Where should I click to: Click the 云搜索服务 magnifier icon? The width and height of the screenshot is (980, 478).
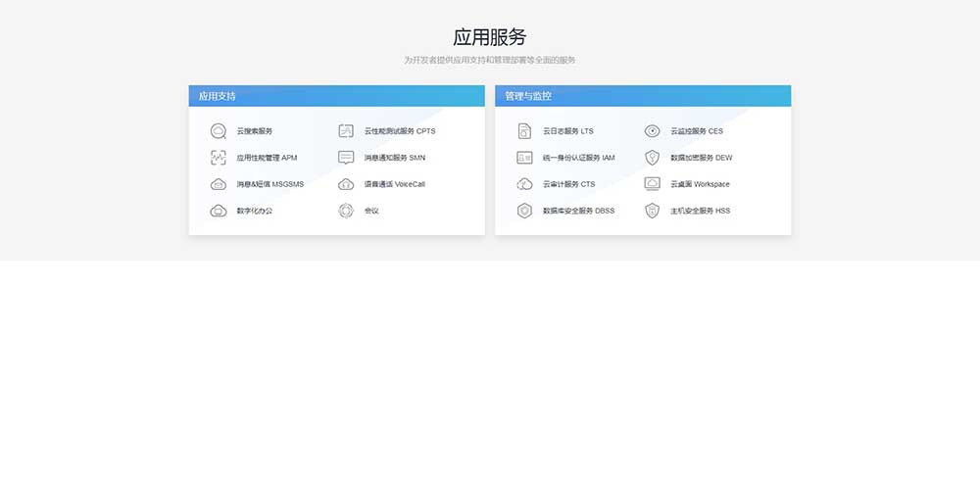coord(218,131)
